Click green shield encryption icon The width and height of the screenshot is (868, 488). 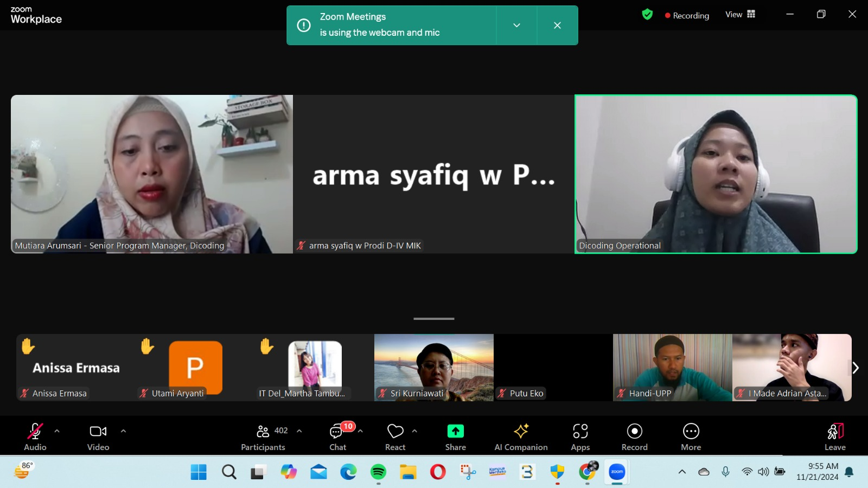point(647,15)
